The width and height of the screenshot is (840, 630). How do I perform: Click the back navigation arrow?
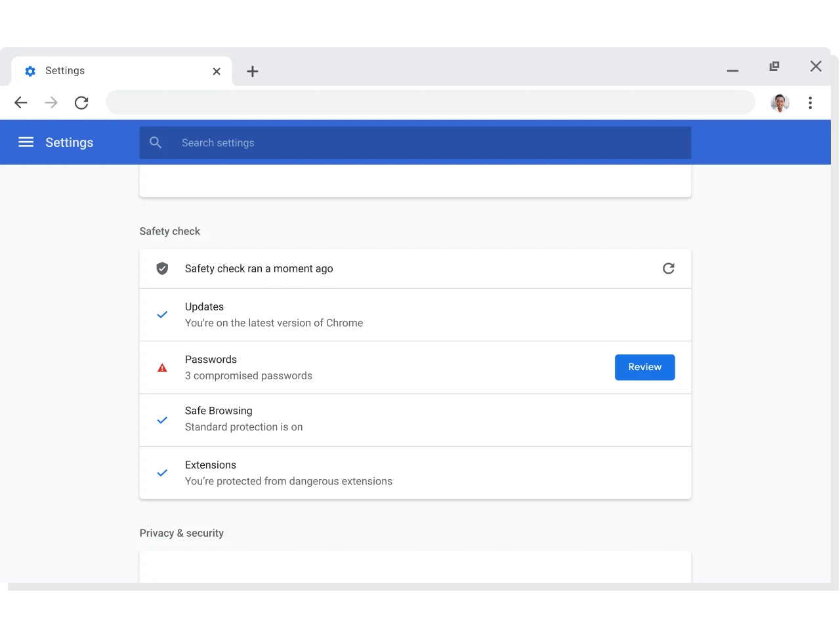point(21,102)
